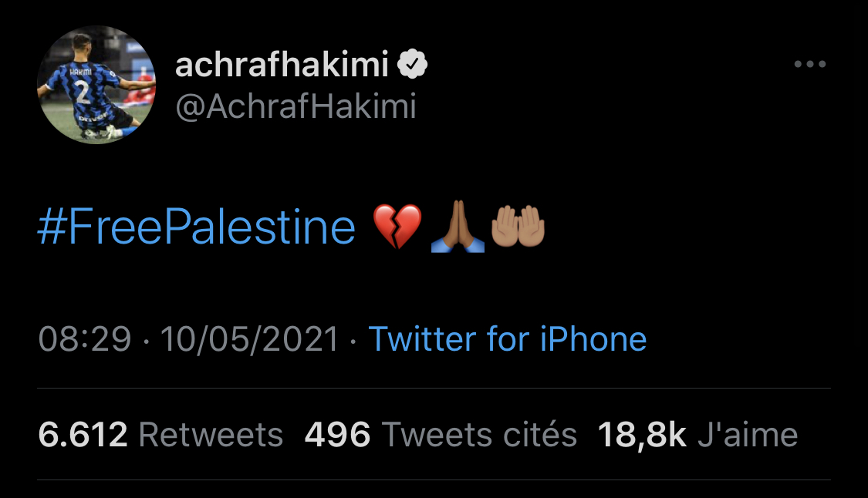View the J'aime likes list
This screenshot has width=868, height=498.
coord(747,436)
